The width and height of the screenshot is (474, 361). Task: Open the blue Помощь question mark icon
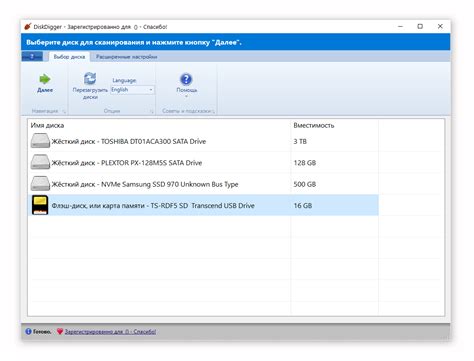point(186,79)
